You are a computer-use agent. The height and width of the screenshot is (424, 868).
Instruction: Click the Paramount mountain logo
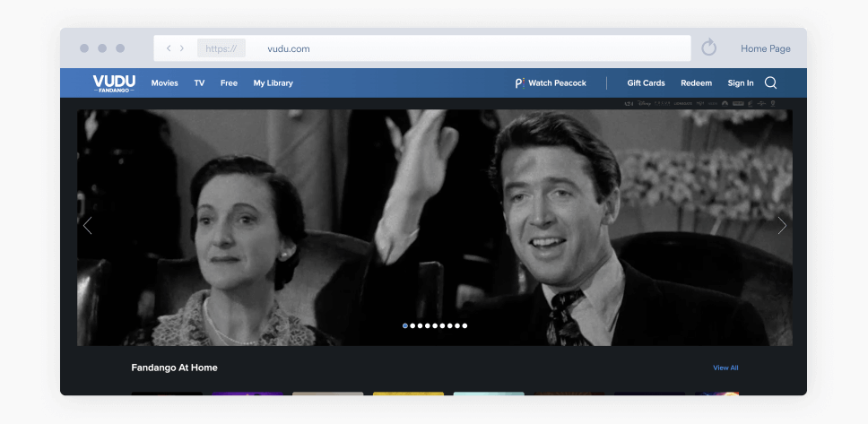tap(725, 103)
